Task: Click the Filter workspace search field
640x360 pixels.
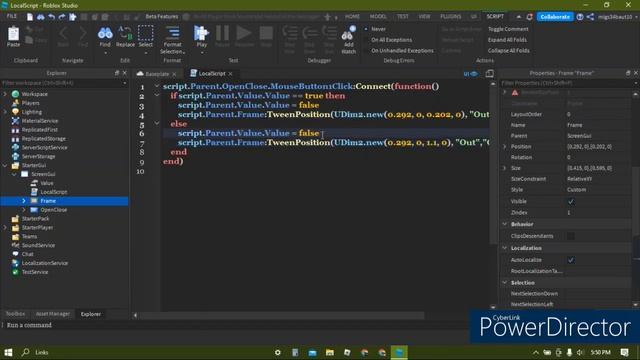Action: (x=63, y=83)
